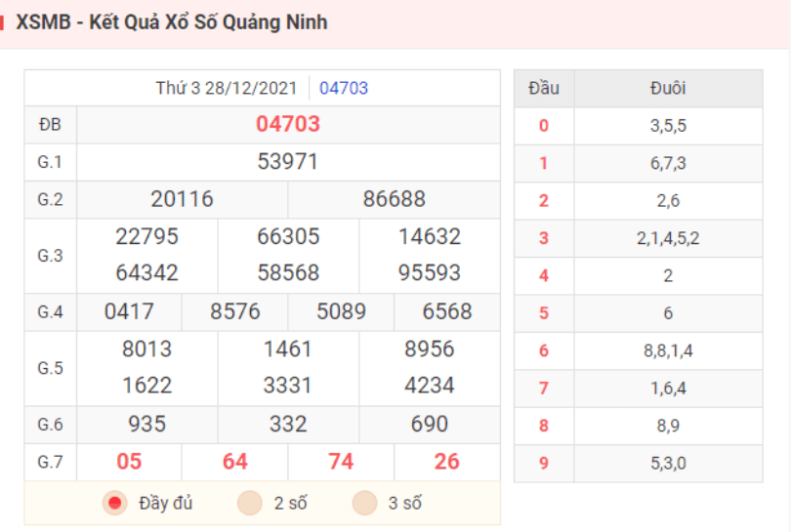Click the red G.7 number 64

pos(235,462)
